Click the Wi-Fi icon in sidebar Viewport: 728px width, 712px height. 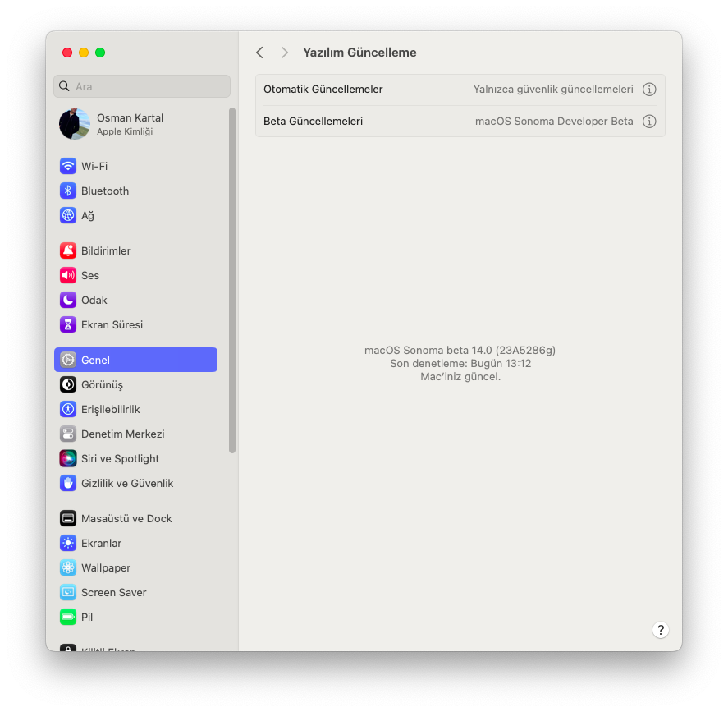tap(68, 166)
